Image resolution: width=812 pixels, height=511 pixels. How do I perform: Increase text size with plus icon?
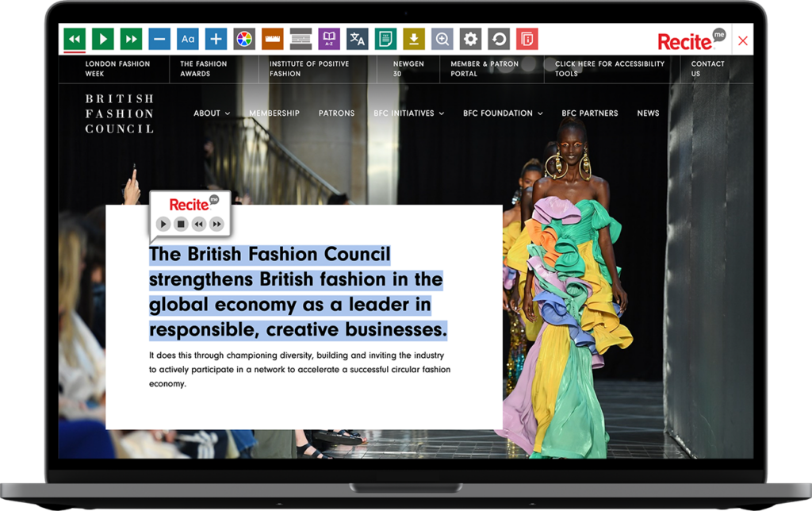point(216,39)
